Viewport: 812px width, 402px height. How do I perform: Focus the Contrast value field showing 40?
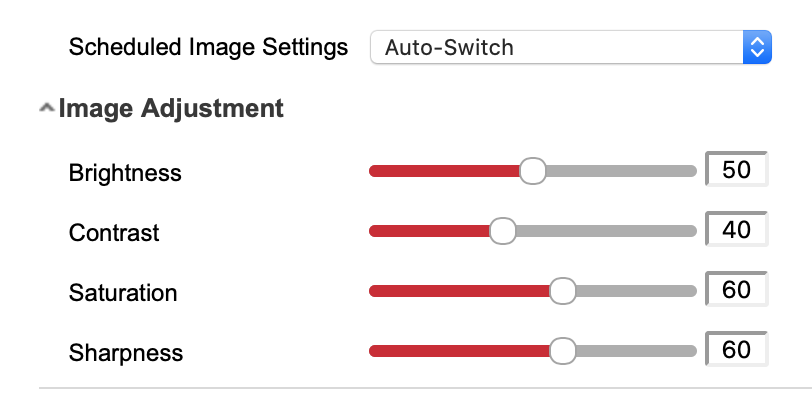tap(737, 230)
